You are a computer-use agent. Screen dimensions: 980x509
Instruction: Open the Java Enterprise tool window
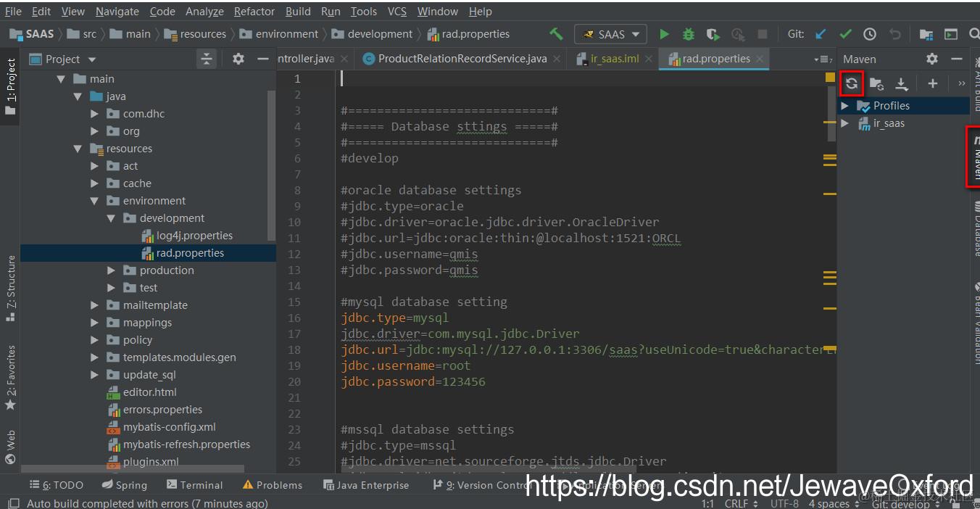tap(366, 485)
